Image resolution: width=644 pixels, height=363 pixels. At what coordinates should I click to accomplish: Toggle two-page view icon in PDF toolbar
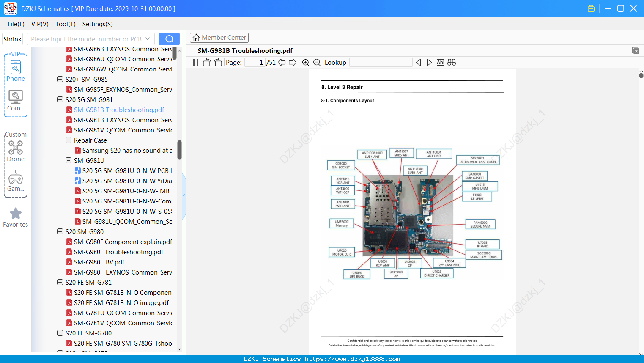[194, 63]
